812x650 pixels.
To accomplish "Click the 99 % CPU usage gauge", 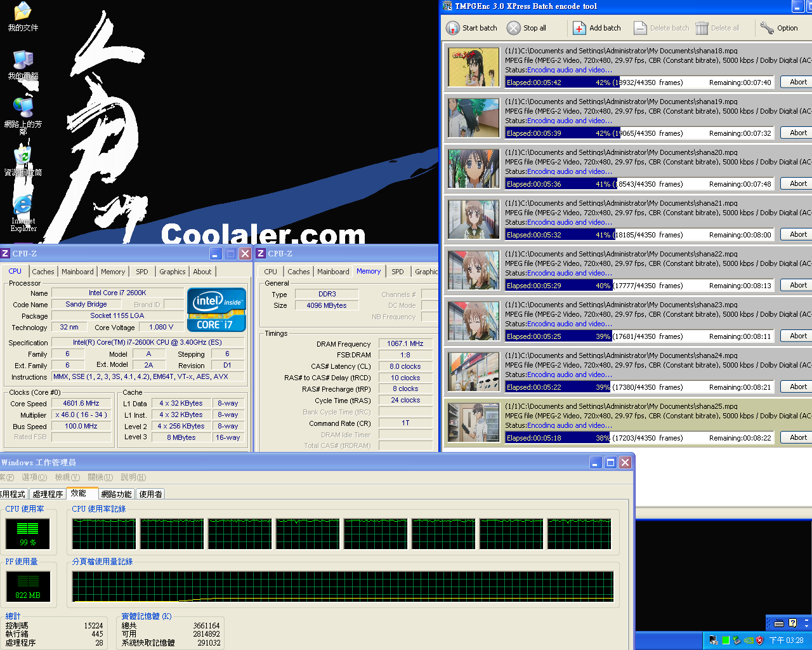I will (28, 534).
